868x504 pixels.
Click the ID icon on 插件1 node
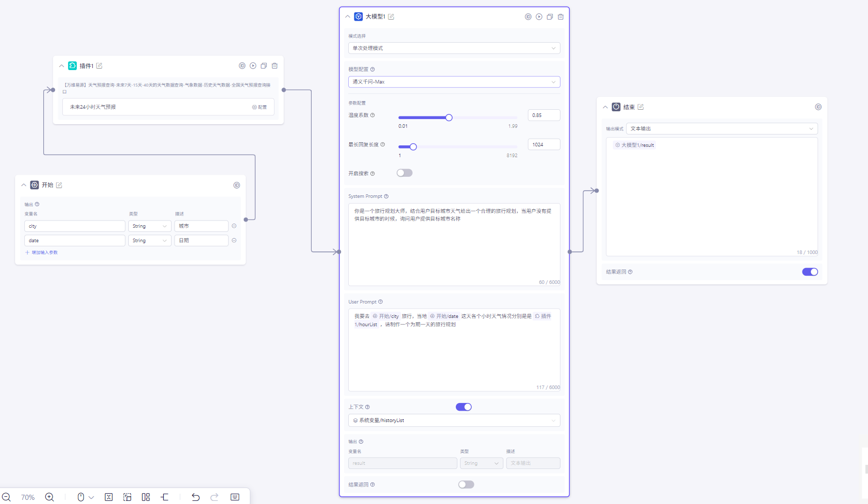coord(242,66)
